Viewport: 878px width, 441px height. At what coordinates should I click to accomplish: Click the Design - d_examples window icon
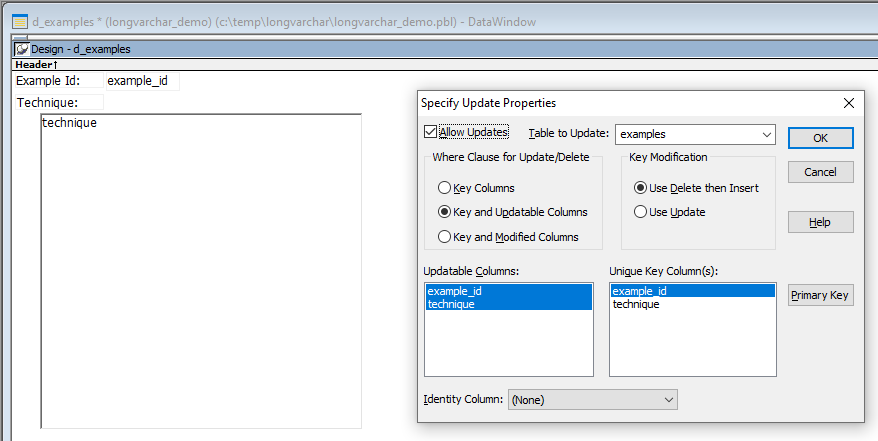(21, 49)
